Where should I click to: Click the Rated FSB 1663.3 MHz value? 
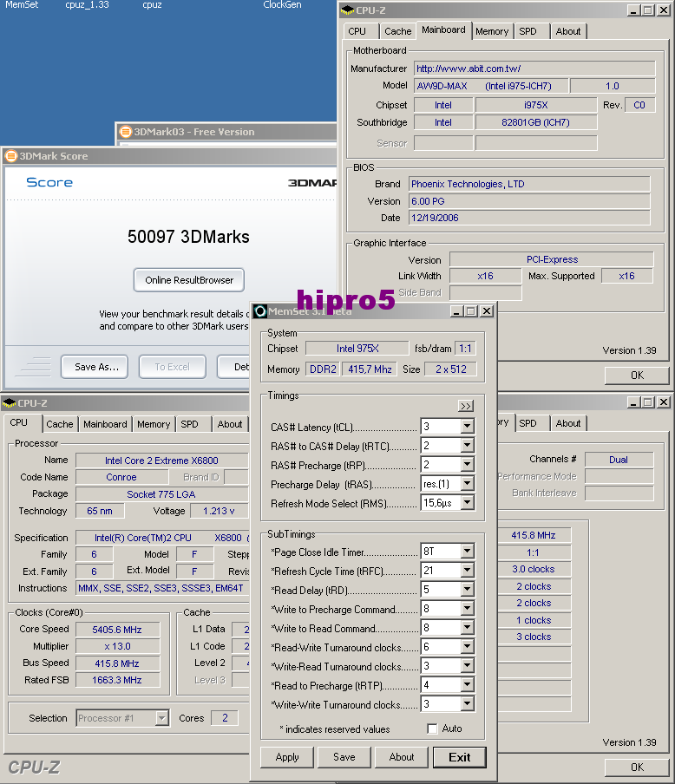point(118,680)
